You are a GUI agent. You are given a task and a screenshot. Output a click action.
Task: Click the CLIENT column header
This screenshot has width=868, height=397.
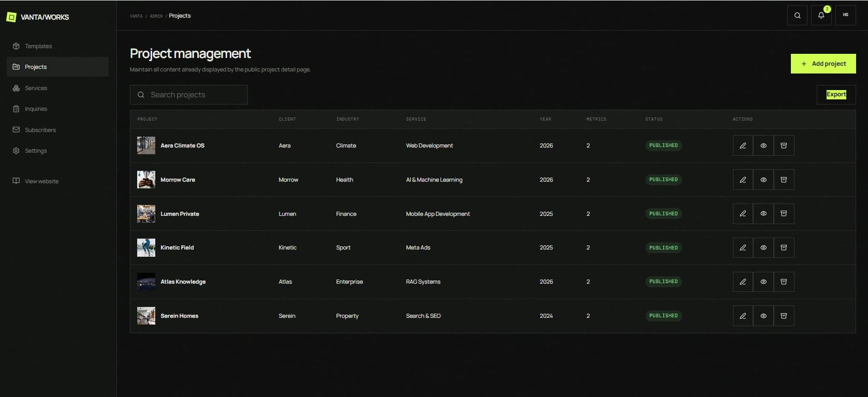[x=287, y=119]
